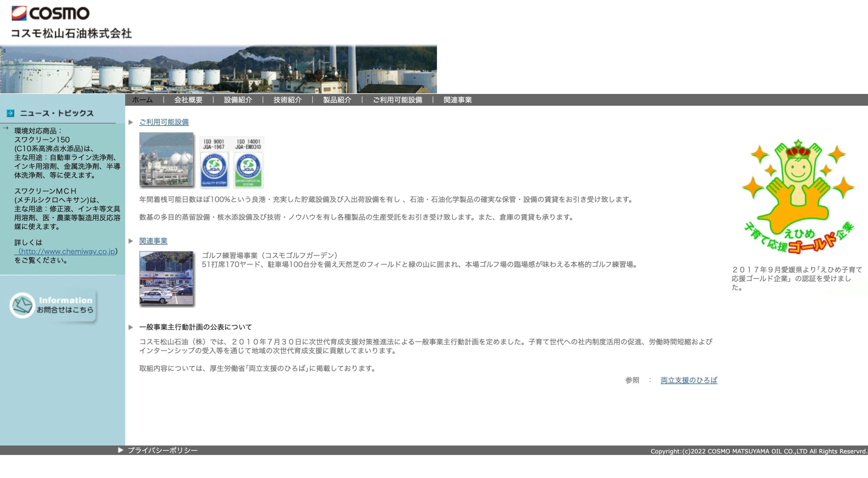Choose ご利用可能設備 in the navigation bar
The height and width of the screenshot is (478, 868).
point(397,100)
